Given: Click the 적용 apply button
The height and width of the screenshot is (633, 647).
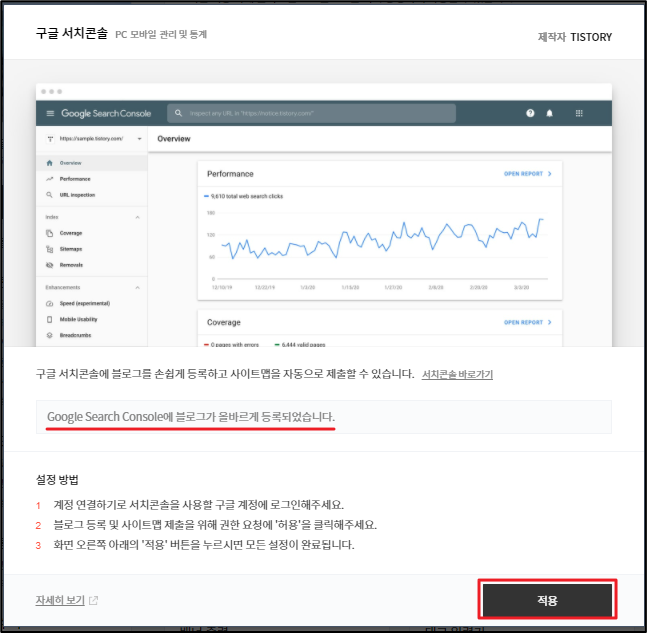Looking at the screenshot, I should [x=547, y=600].
